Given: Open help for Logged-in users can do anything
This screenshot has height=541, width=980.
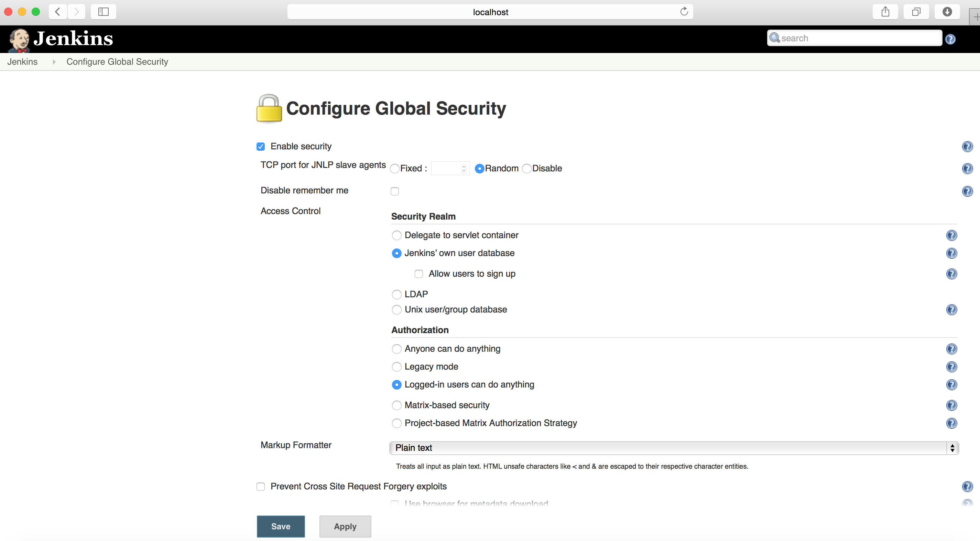Looking at the screenshot, I should [x=951, y=384].
